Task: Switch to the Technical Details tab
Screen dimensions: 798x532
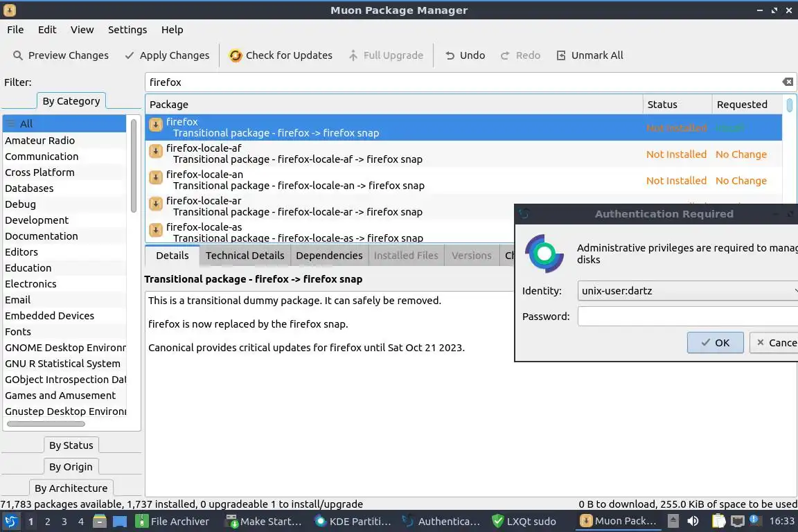Action: [245, 256]
